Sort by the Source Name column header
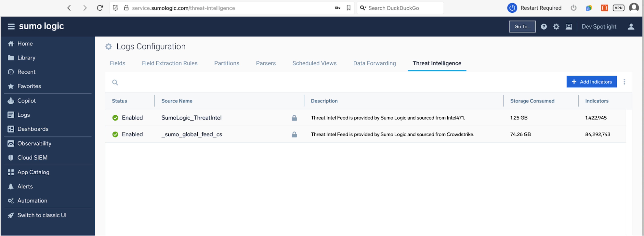 [177, 101]
